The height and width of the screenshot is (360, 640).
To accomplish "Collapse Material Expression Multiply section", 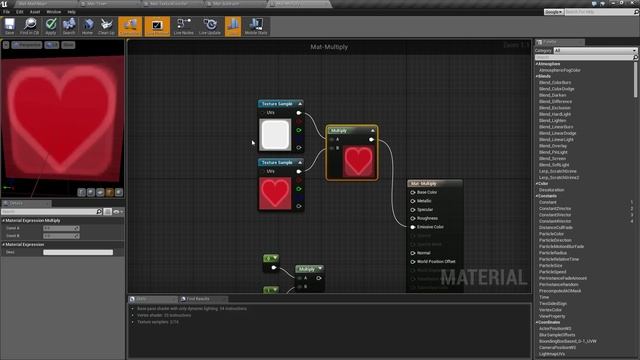I will [3, 220].
